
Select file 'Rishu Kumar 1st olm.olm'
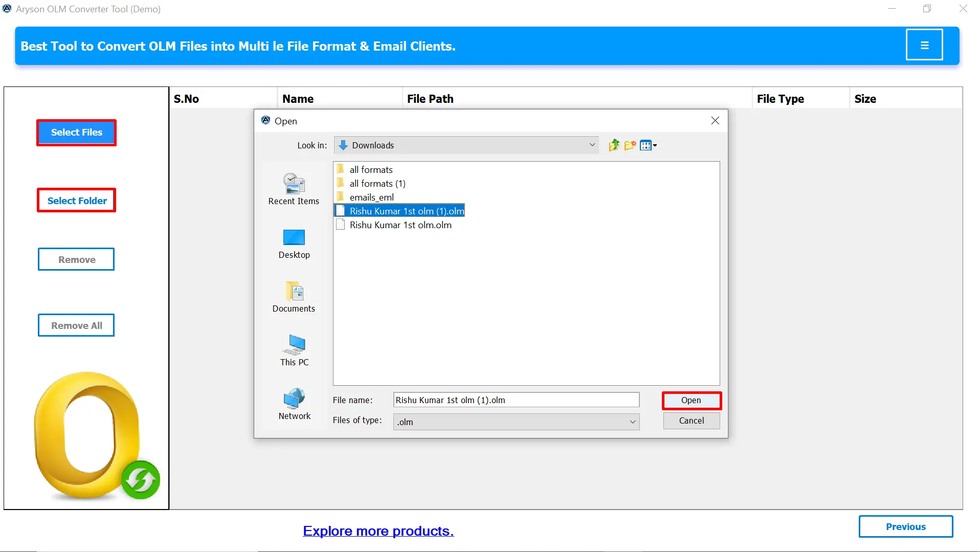click(394, 225)
